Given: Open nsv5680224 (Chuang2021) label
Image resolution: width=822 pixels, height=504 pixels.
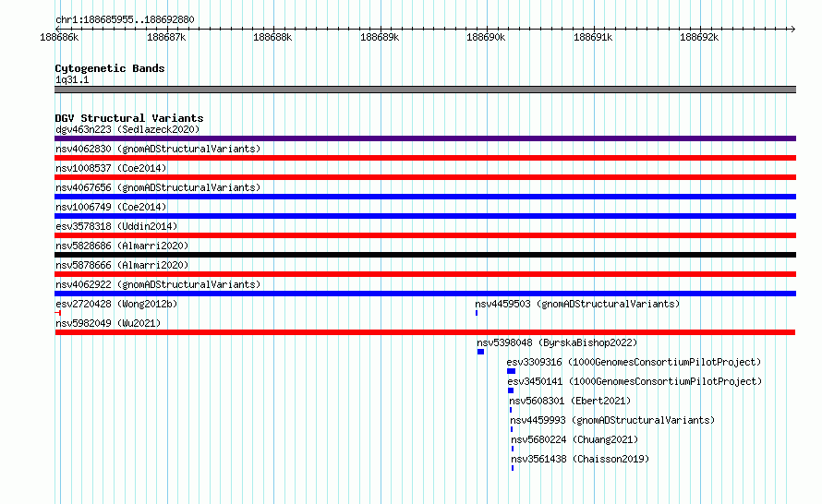Looking at the screenshot, I should 574,439.
